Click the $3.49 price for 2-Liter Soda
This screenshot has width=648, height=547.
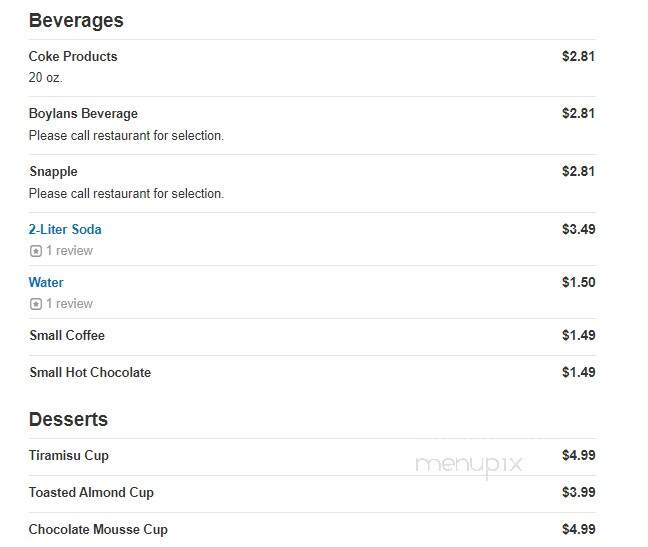(x=579, y=229)
